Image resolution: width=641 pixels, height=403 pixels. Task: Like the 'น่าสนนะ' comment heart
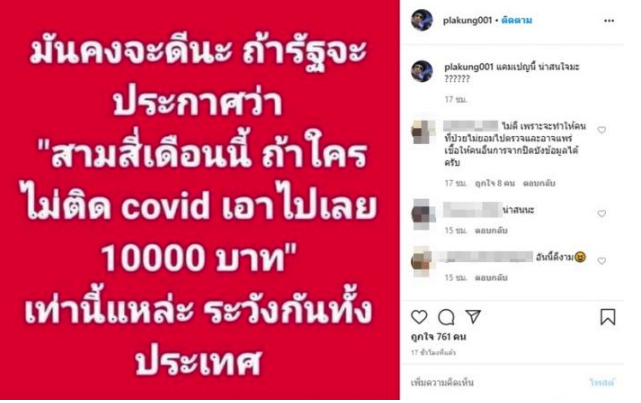pyautogui.click(x=601, y=214)
